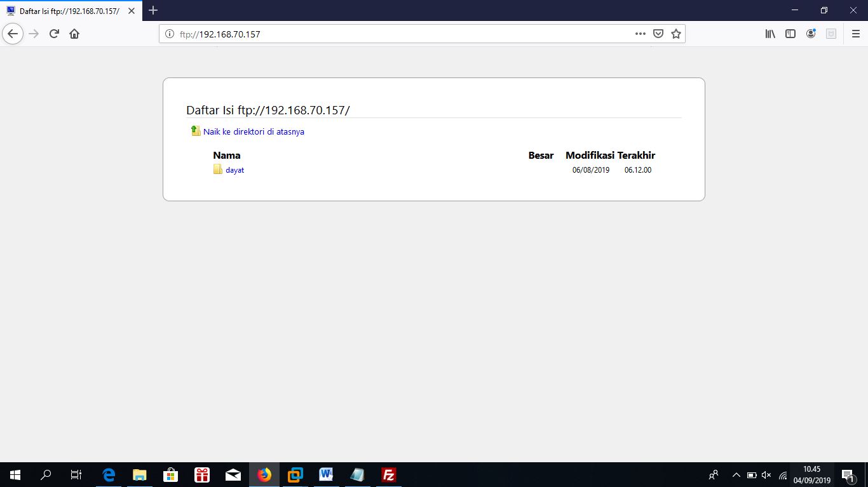Open the Firefox Account menu
This screenshot has height=487, width=868.
tap(811, 34)
